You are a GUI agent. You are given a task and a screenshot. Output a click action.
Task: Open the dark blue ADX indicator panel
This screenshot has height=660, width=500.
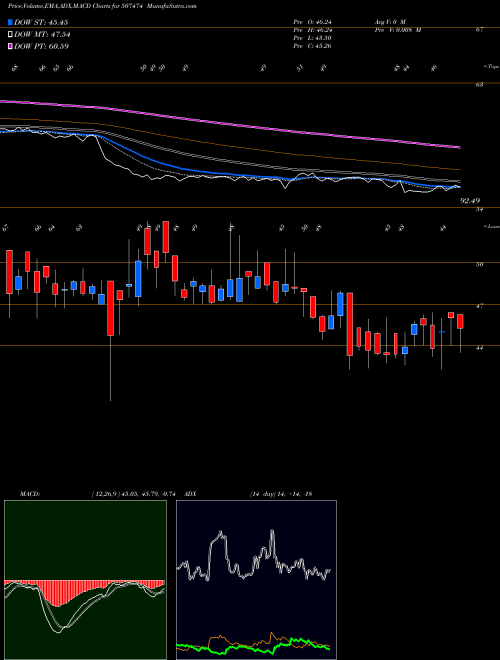click(256, 580)
